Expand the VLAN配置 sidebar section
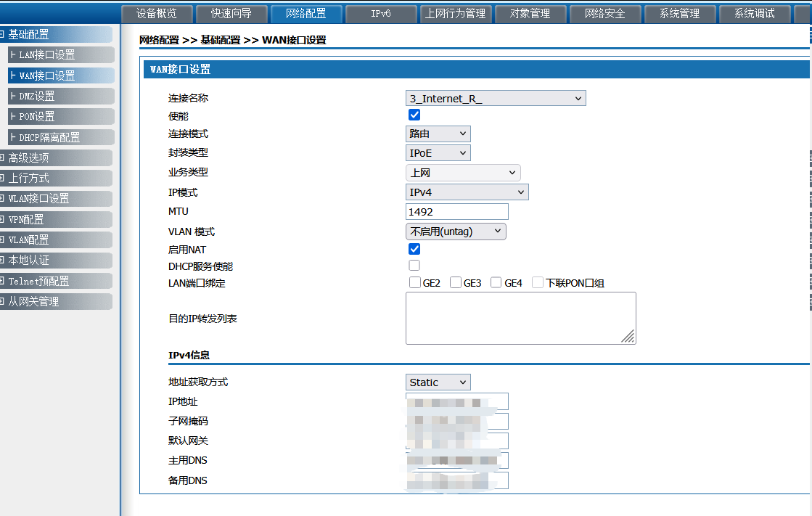This screenshot has height=516, width=812. (x=56, y=240)
